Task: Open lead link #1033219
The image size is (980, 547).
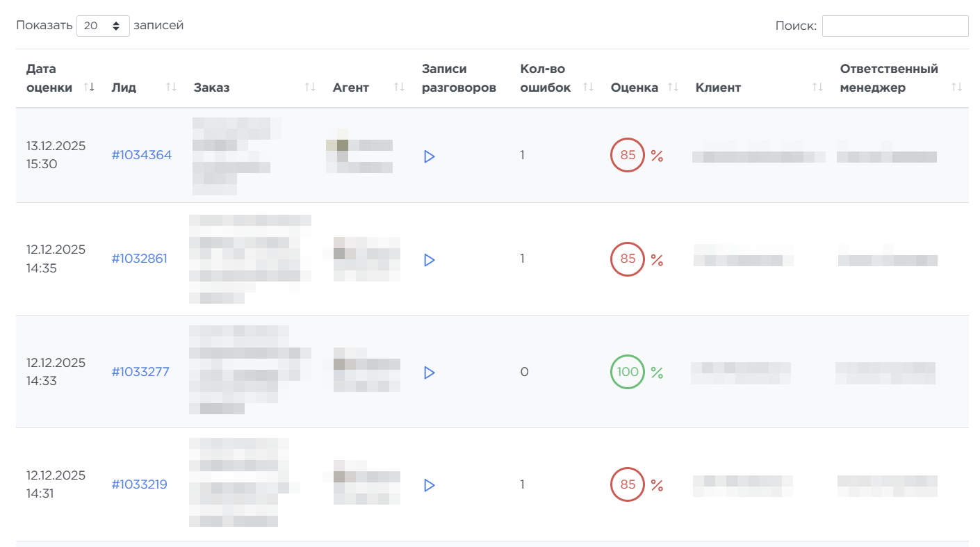Action: click(x=139, y=484)
